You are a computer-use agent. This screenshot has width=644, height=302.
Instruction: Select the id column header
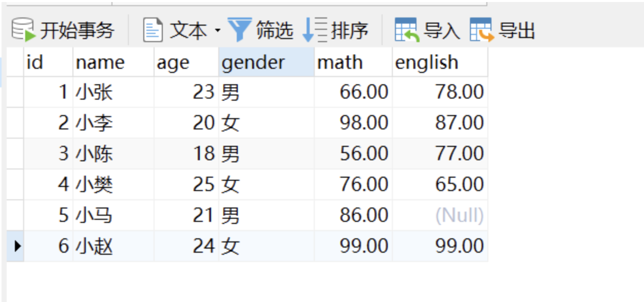[x=48, y=62]
